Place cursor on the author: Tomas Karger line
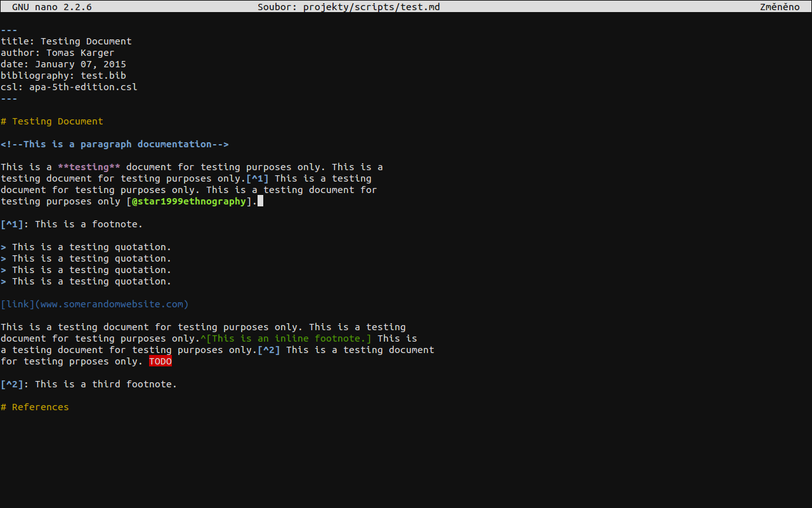The height and width of the screenshot is (508, 812). pyautogui.click(x=58, y=53)
